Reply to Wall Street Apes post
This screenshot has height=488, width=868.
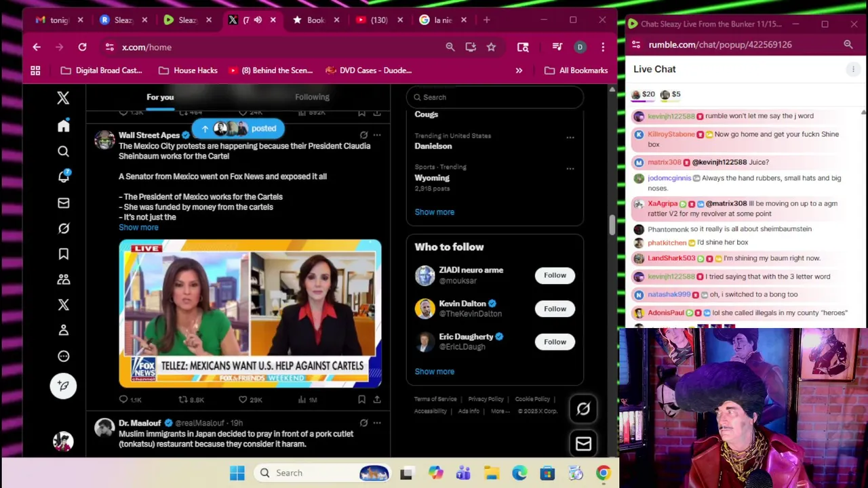pyautogui.click(x=123, y=400)
